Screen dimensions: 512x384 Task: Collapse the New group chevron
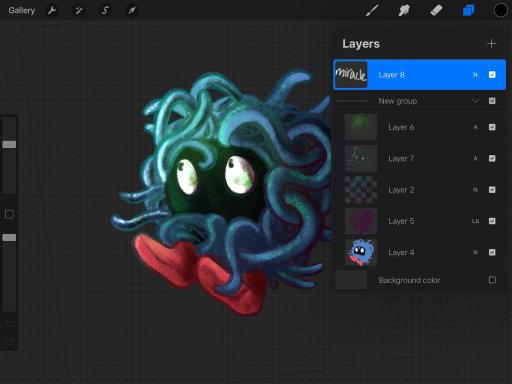[x=476, y=101]
